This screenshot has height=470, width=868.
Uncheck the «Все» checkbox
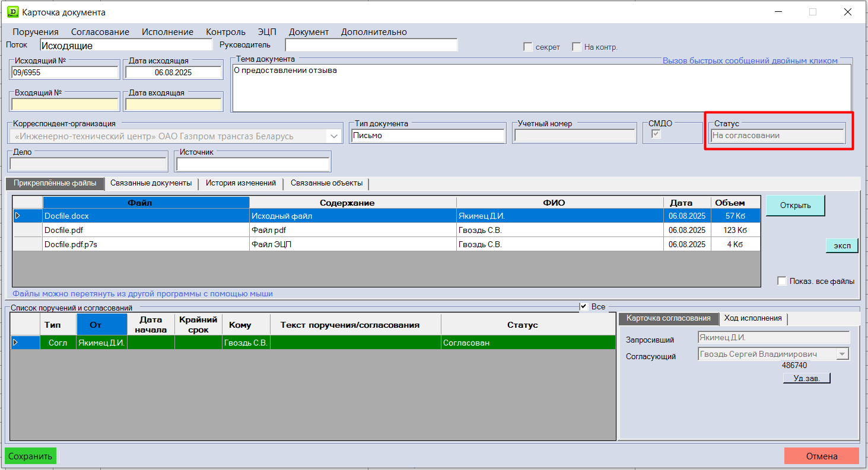pos(584,306)
